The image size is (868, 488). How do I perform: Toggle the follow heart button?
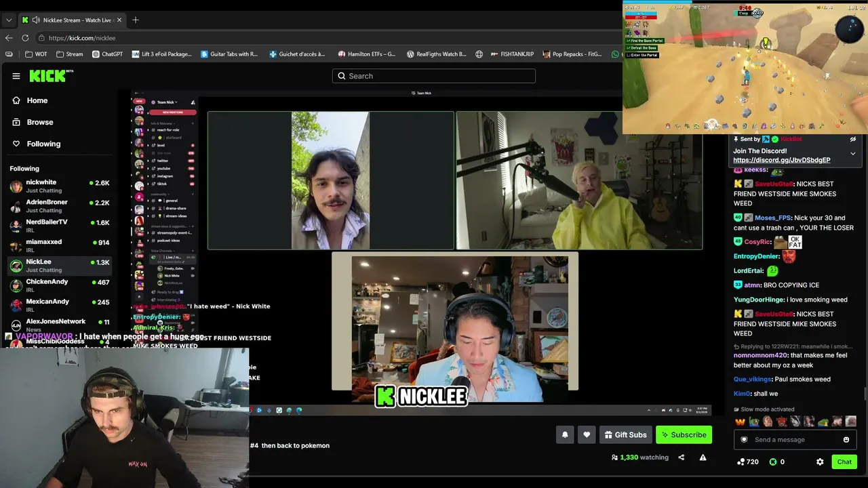587,435
